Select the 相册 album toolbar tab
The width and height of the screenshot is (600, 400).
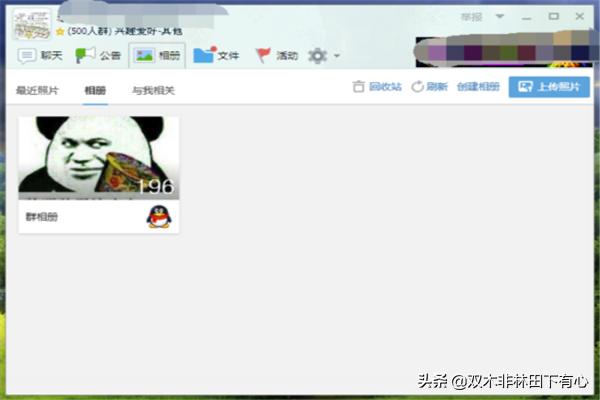tap(157, 56)
